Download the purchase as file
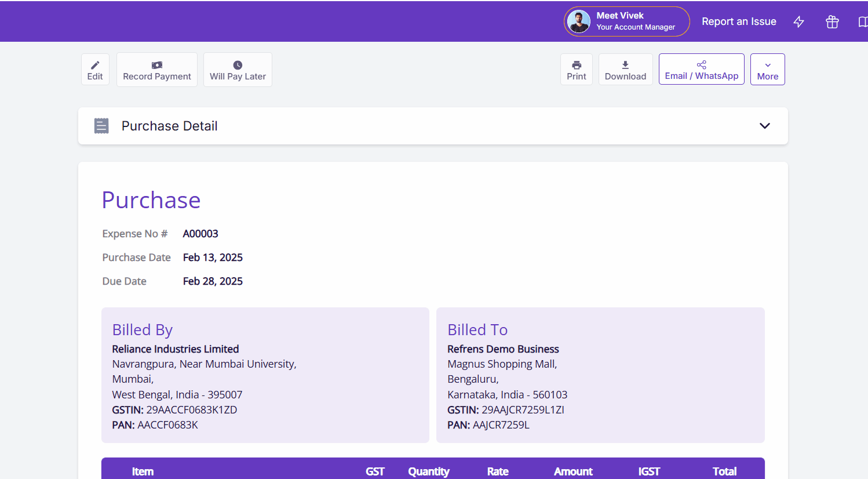This screenshot has width=868, height=479. pyautogui.click(x=625, y=70)
